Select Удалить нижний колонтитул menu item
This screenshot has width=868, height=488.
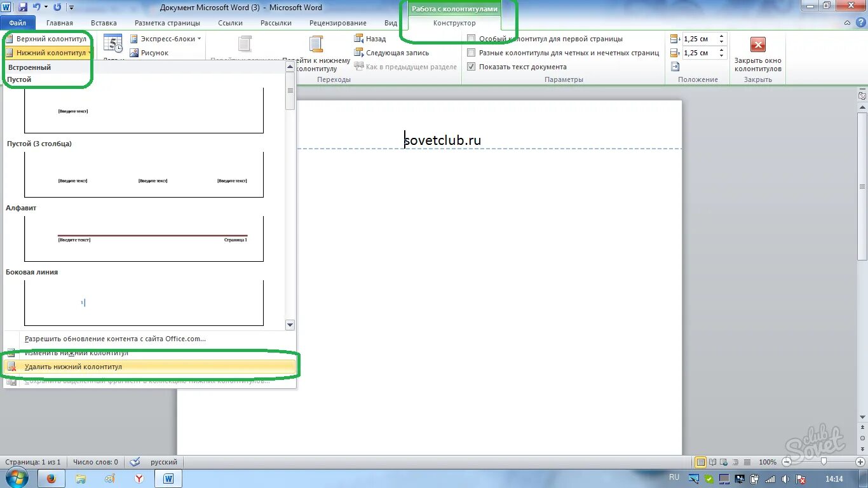point(150,367)
